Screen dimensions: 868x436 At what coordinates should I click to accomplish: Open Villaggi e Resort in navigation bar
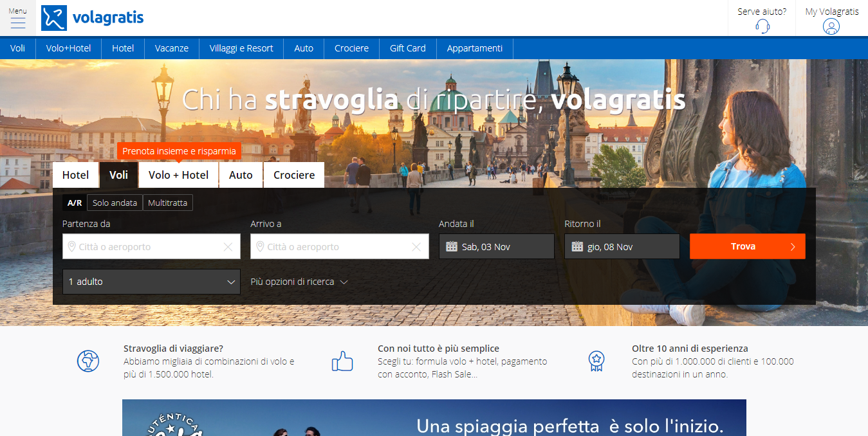point(241,48)
